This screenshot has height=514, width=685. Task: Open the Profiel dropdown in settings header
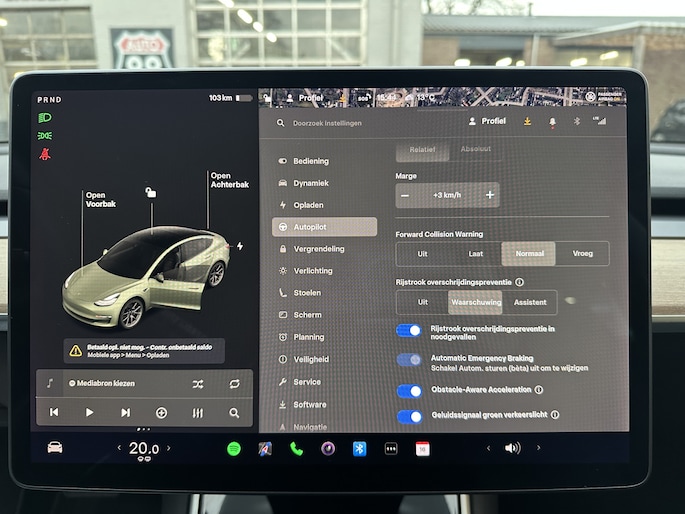click(x=487, y=121)
